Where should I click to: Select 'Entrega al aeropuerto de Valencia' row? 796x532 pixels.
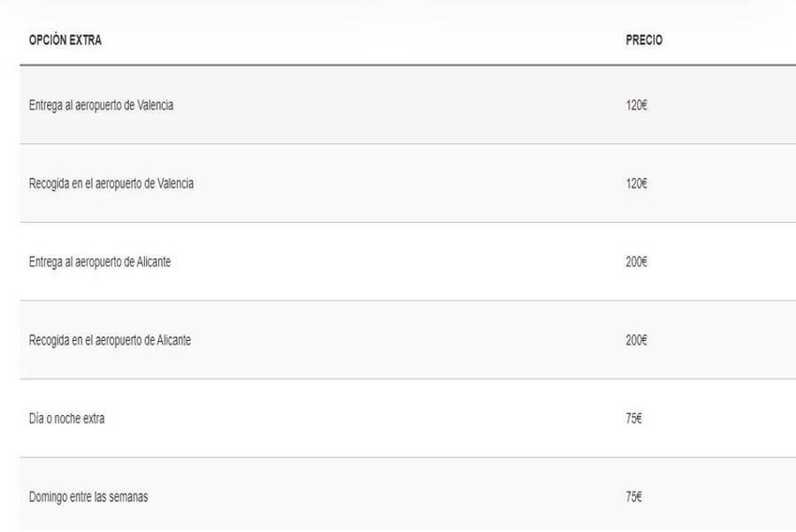[407, 105]
